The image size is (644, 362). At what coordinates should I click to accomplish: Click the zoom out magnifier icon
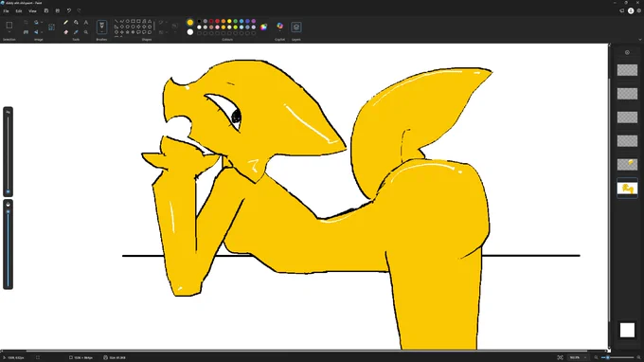point(596,357)
